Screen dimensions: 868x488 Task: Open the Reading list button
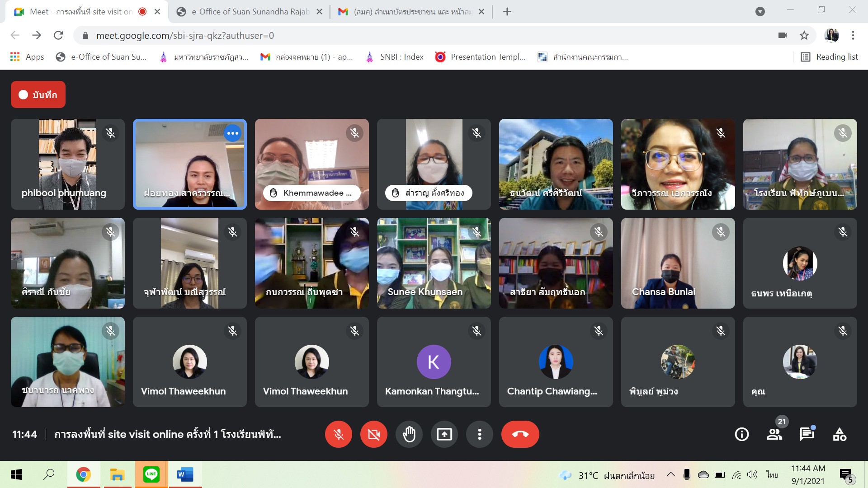[x=830, y=57]
